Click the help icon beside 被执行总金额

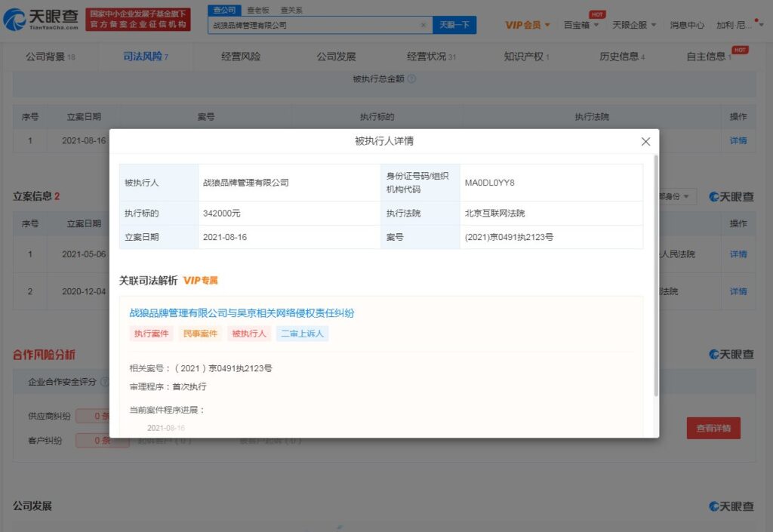point(411,78)
